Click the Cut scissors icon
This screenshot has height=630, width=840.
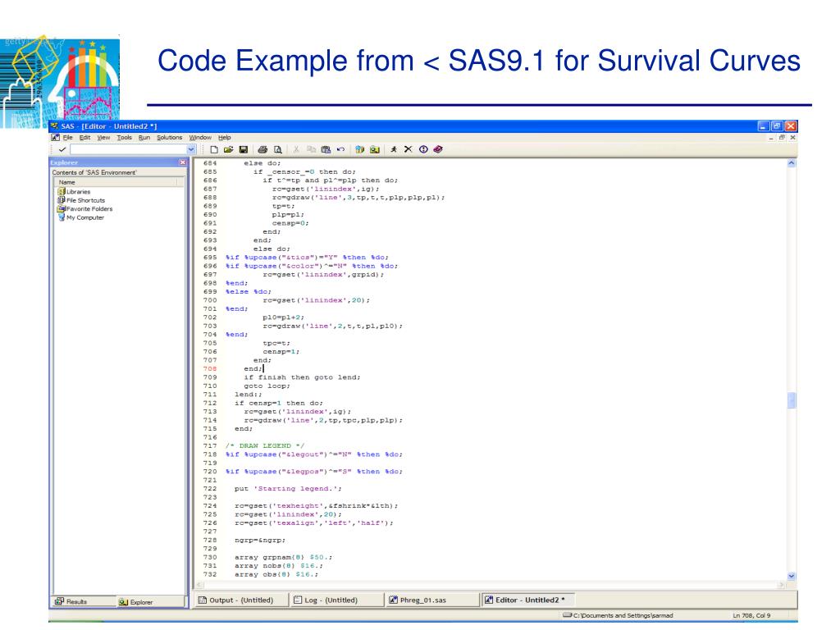(296, 149)
